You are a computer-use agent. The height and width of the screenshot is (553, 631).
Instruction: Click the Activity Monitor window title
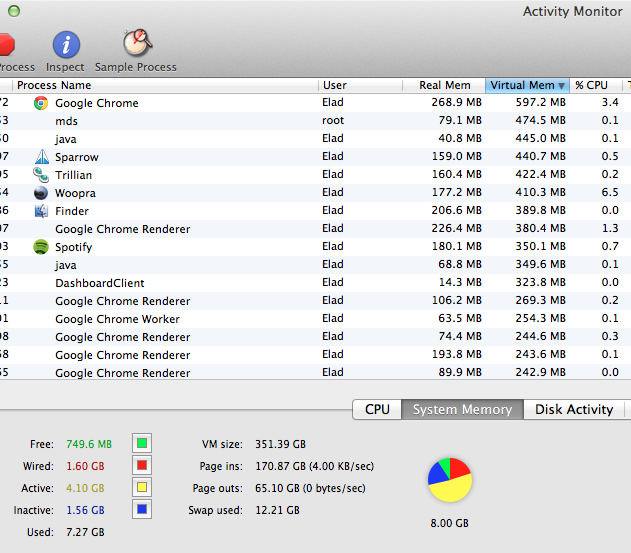pyautogui.click(x=573, y=12)
